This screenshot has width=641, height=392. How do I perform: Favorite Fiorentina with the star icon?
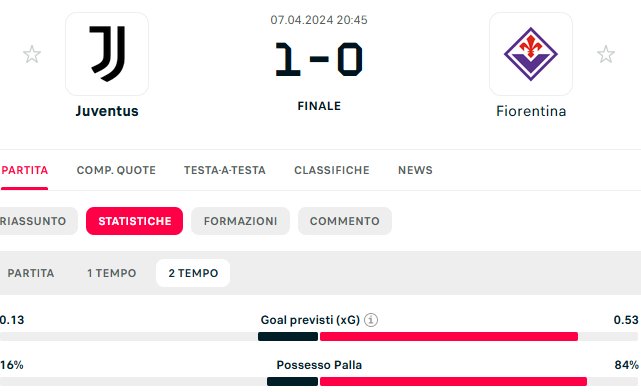pos(605,54)
